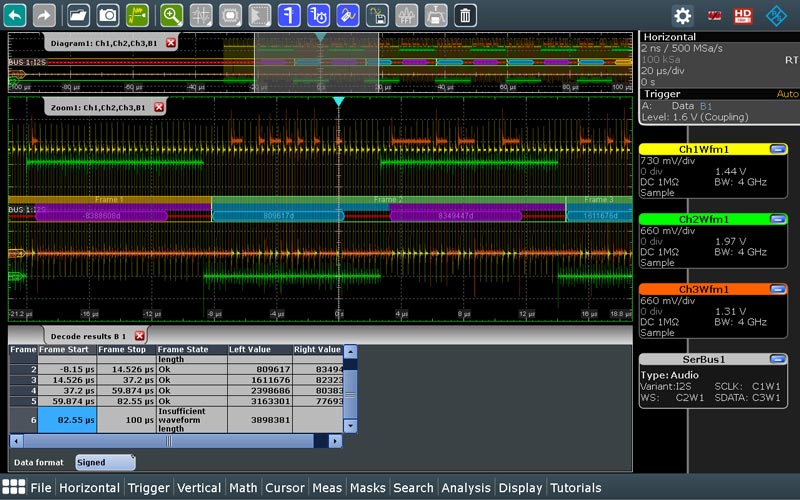Minimize the Ch2Wfm1 signal box
This screenshot has width=800, height=500.
[x=777, y=219]
